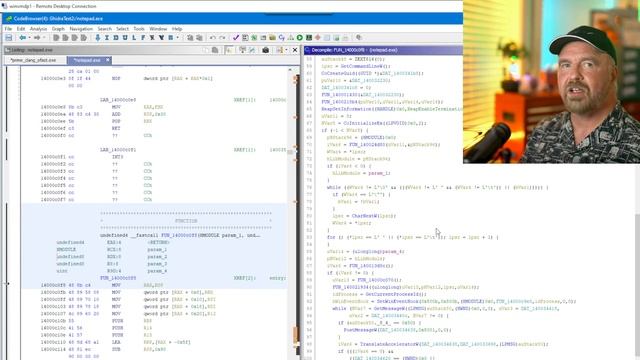Jump to next undefined (U icon)
The width and height of the screenshot is (640, 360).
125,38
